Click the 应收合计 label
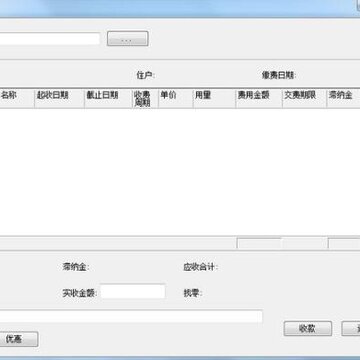 coord(201,267)
